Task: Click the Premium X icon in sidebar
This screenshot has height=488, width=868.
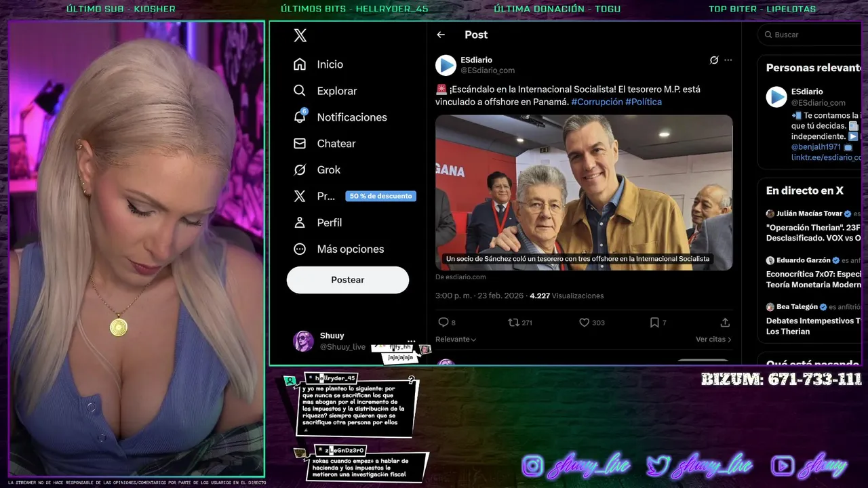Action: (x=300, y=197)
